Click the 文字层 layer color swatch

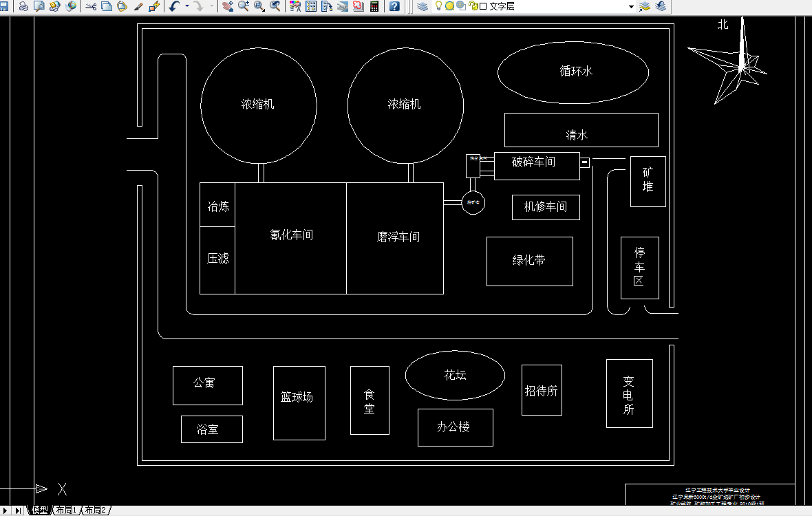coord(482,7)
